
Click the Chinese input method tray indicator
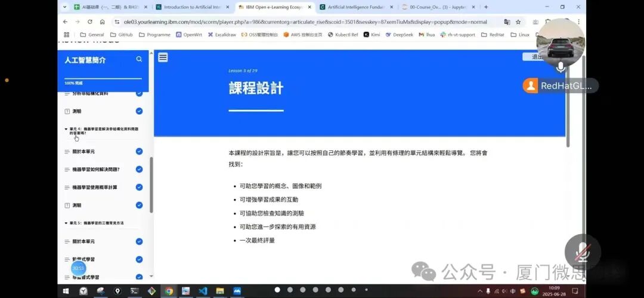(x=513, y=291)
